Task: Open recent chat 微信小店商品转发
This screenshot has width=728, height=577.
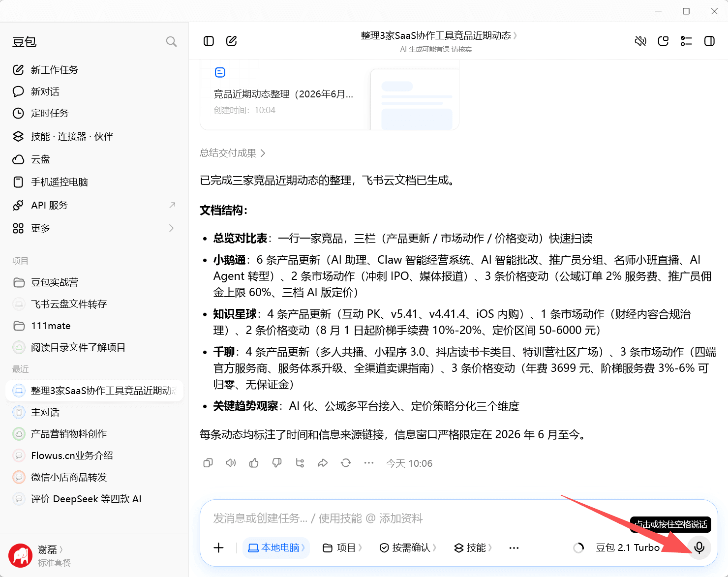Action: (x=94, y=477)
